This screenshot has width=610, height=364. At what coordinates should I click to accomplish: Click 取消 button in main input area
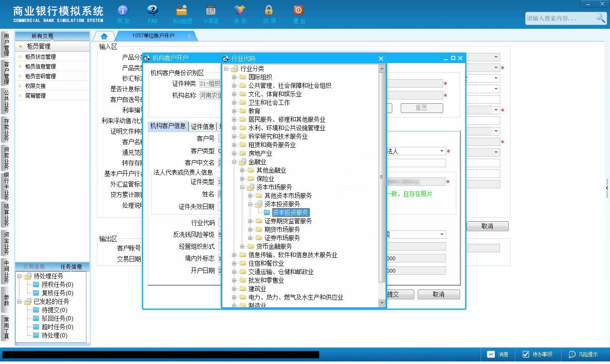pyautogui.click(x=487, y=226)
